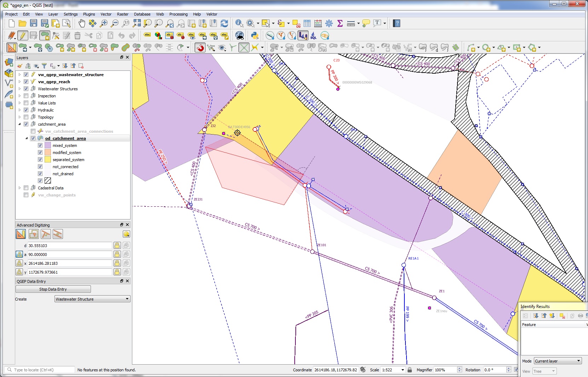Open layer styling paintbrush in Layers panel

coord(20,66)
